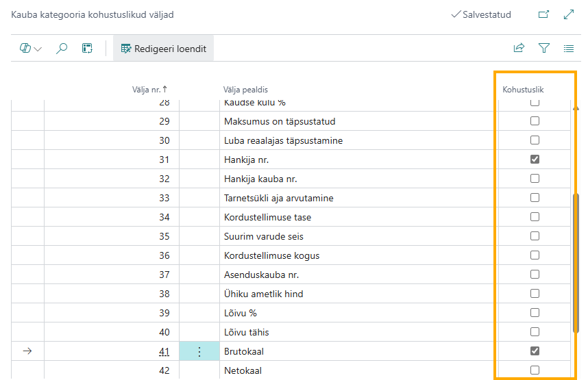This screenshot has height=380, width=588.
Task: Click the vertical scrollbar thumb
Action: point(576,262)
